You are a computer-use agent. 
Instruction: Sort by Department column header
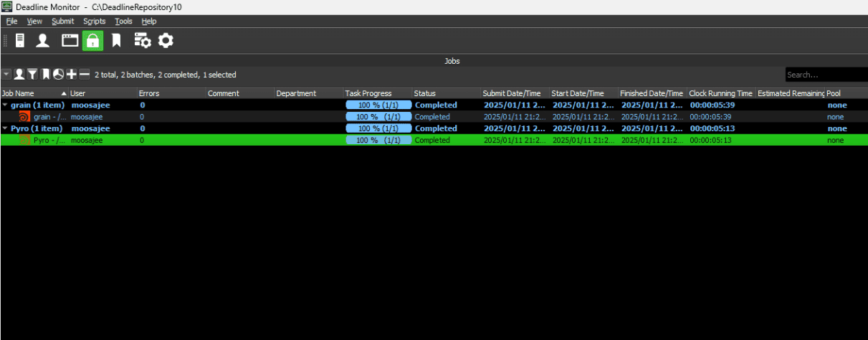pos(309,93)
